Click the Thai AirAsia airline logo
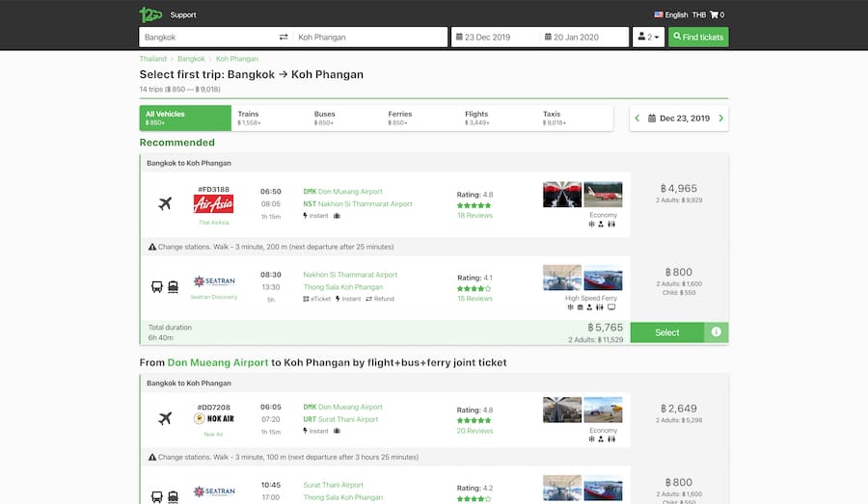868x504 pixels. click(x=213, y=203)
